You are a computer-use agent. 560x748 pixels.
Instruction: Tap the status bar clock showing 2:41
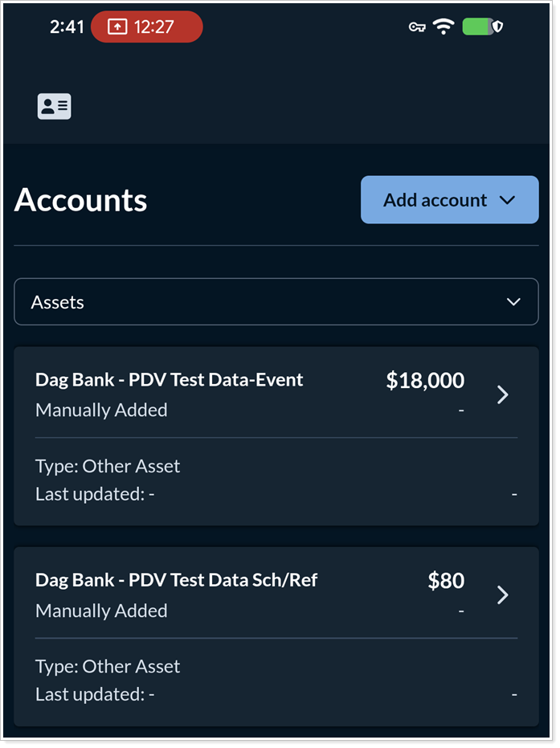click(67, 27)
